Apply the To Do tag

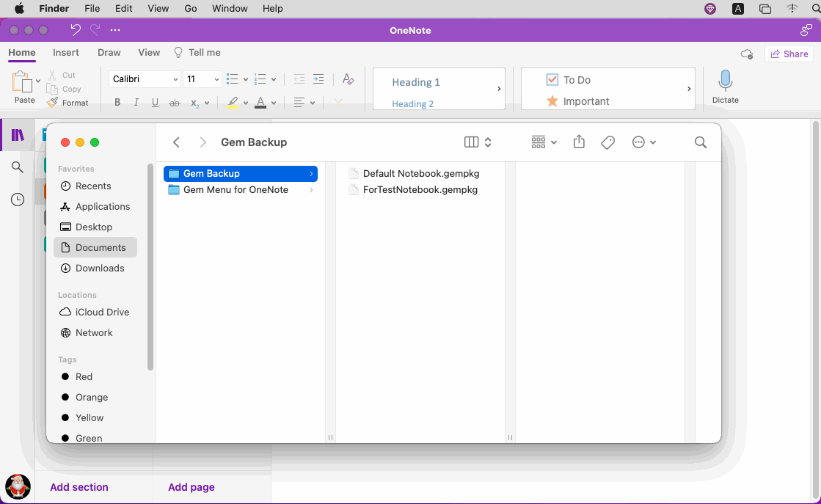pyautogui.click(x=568, y=79)
